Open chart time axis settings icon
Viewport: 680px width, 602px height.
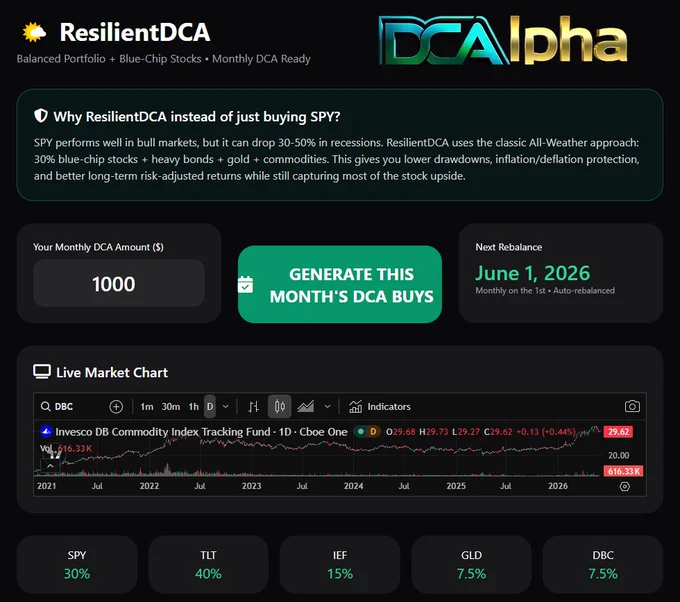624,486
